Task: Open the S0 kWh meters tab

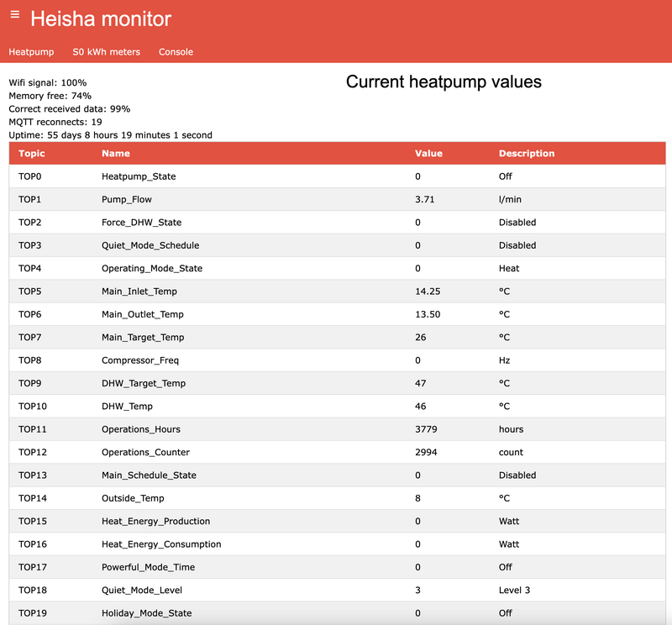Action: 106,52
